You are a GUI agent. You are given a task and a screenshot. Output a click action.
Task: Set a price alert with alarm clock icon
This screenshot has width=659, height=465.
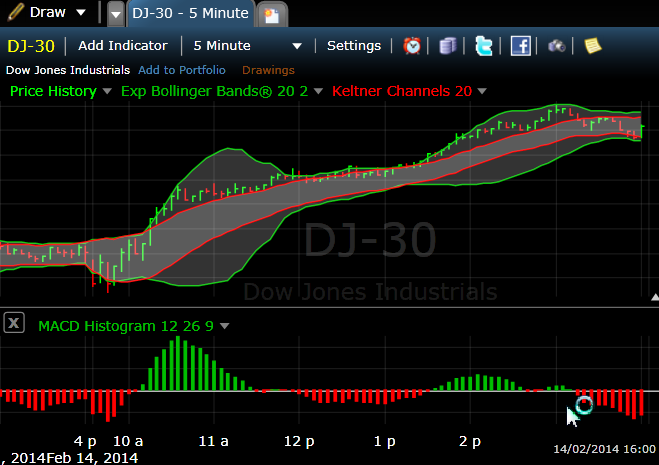(x=412, y=45)
